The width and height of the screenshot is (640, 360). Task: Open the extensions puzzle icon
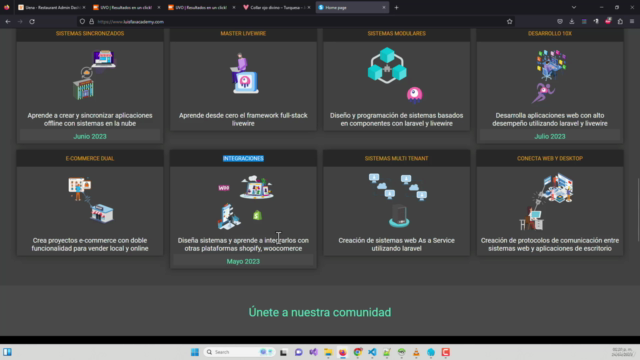point(620,22)
